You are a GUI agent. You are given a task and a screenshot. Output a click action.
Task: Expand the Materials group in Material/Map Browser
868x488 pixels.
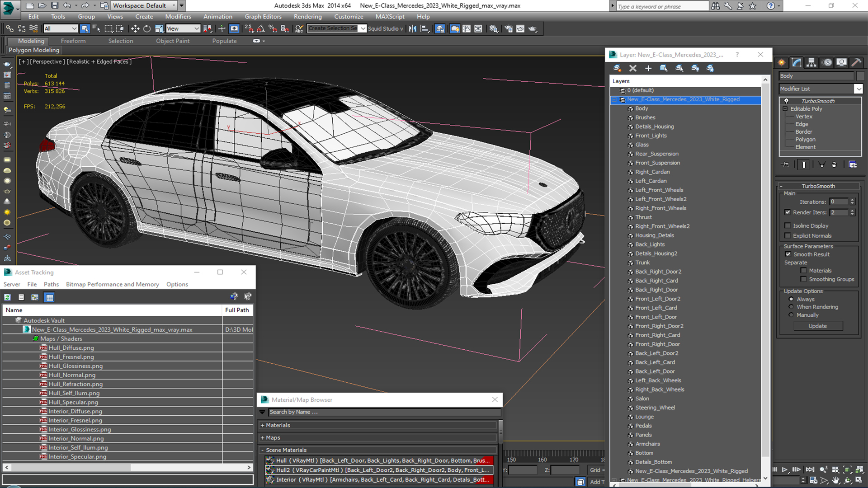[x=262, y=425]
